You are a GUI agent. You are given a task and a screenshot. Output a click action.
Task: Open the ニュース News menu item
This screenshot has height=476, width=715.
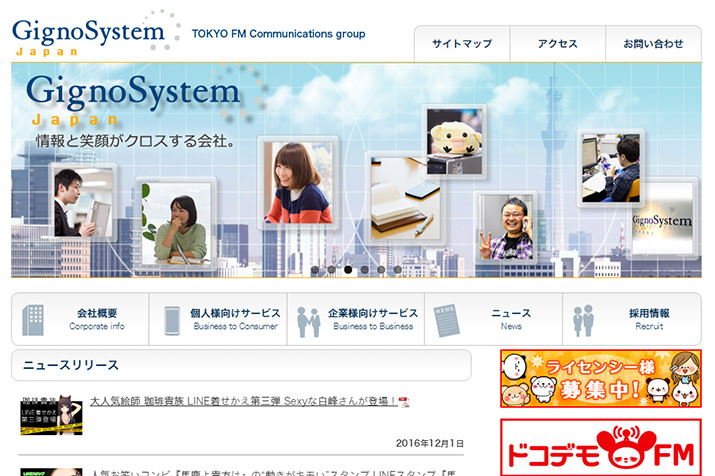point(494,319)
